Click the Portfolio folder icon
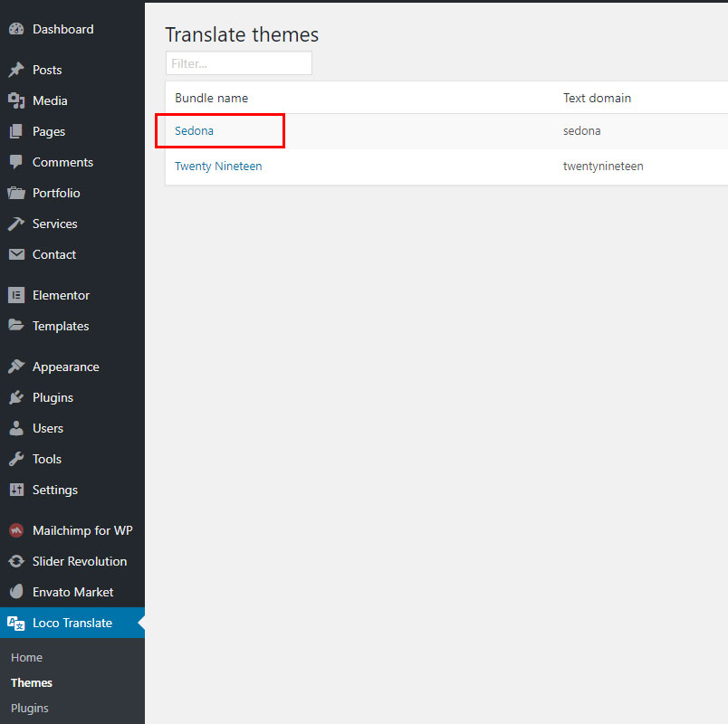The width and height of the screenshot is (728, 724). pyautogui.click(x=16, y=193)
